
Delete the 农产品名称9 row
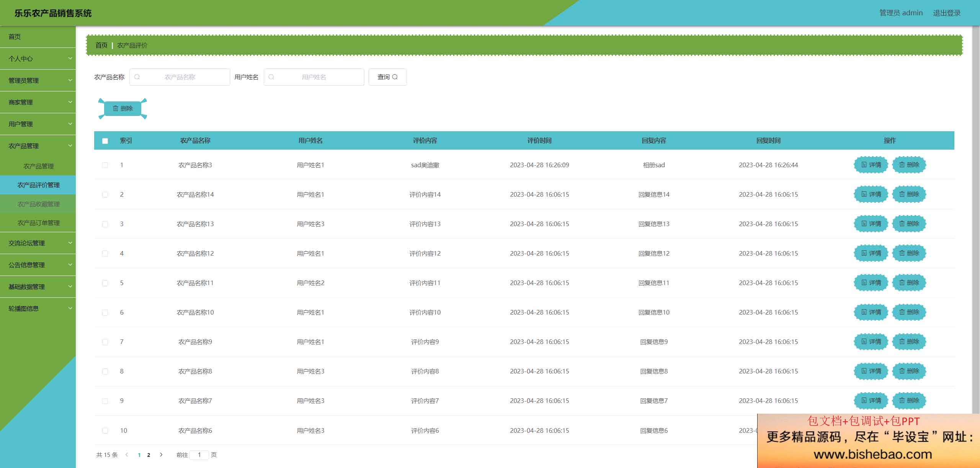tap(909, 342)
